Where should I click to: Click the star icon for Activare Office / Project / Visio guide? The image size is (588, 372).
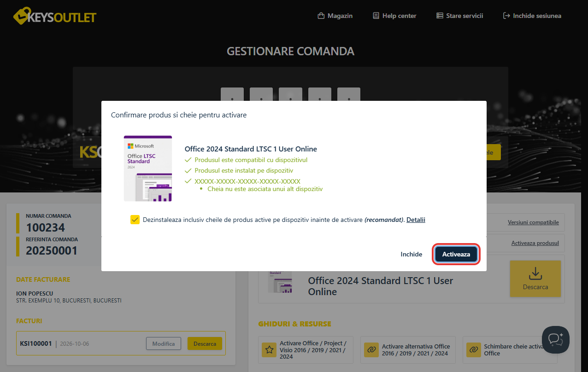269,350
